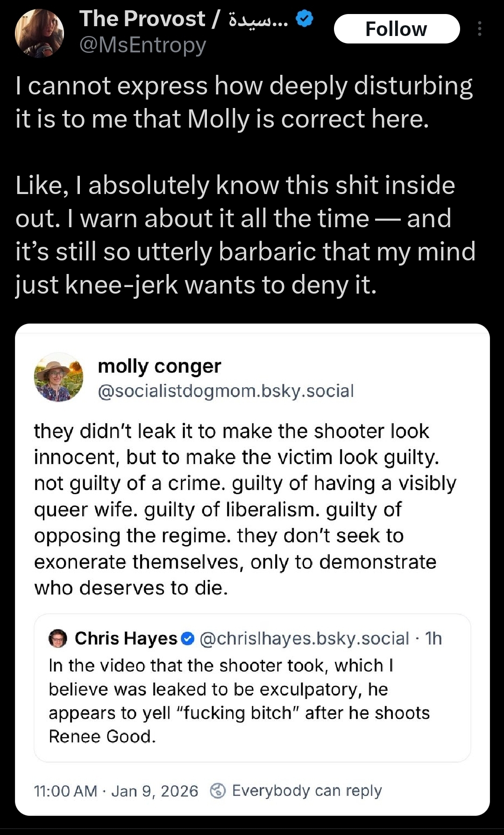The width and height of the screenshot is (504, 835).
Task: Open the three-dot more options menu
Action: point(479,29)
